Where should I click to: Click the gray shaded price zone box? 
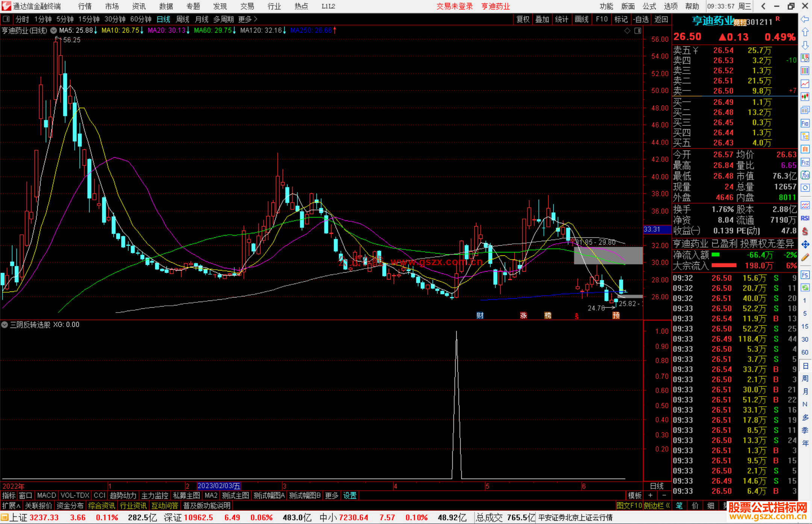[x=608, y=255]
